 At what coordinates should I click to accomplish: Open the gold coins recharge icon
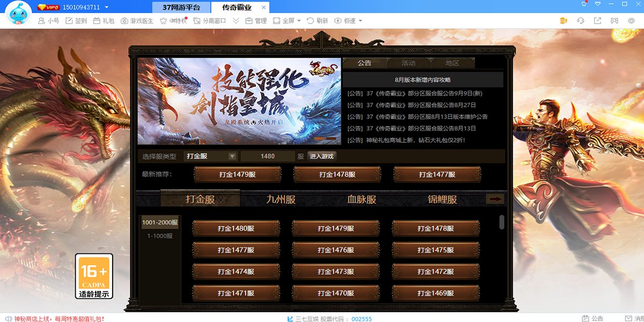point(563,21)
